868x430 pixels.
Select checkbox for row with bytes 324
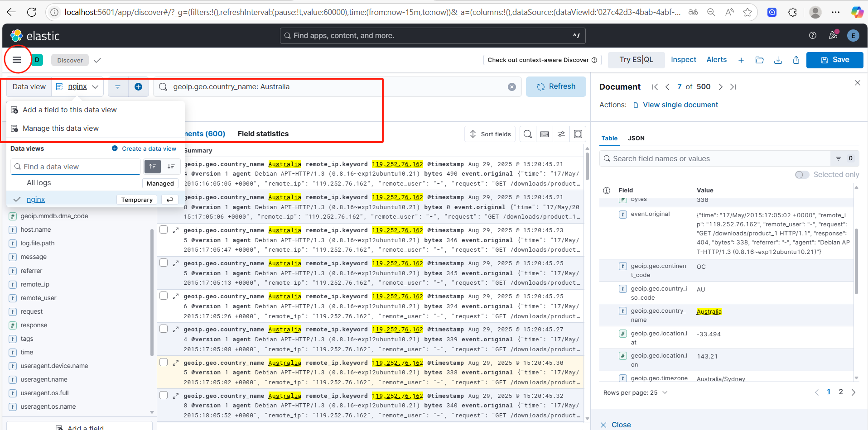coord(164,296)
